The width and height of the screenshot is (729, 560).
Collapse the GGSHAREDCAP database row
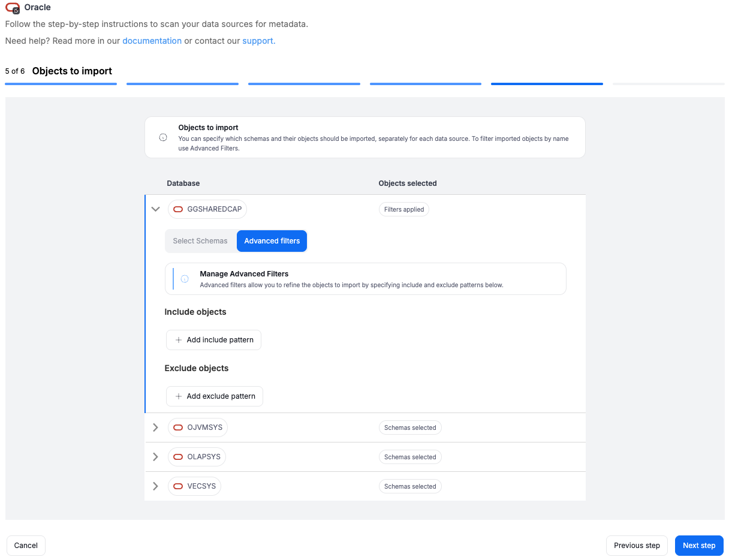pyautogui.click(x=156, y=209)
